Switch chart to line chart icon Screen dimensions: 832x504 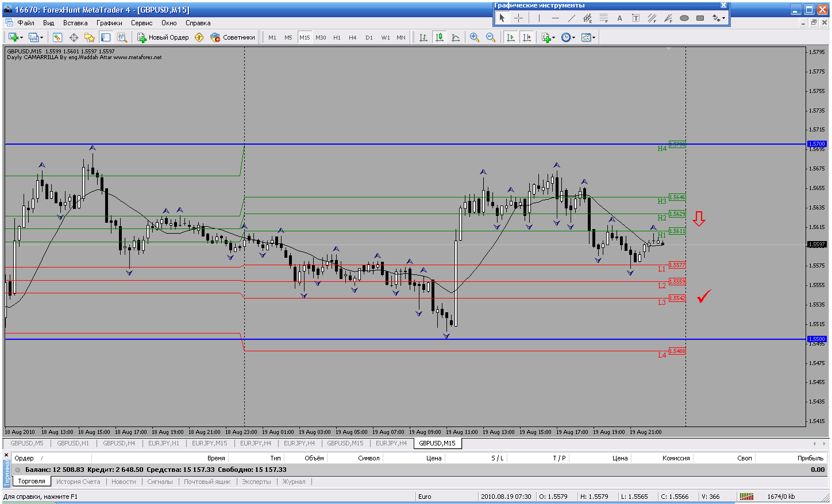[456, 37]
